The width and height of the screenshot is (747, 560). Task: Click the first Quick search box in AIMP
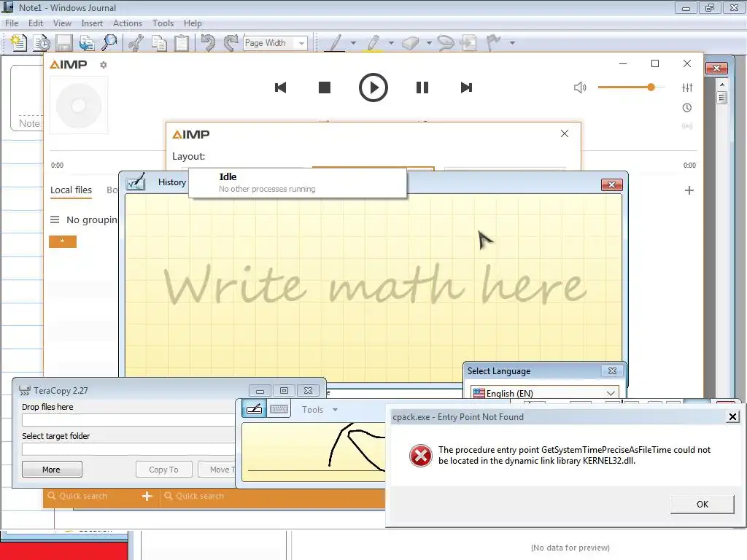90,496
